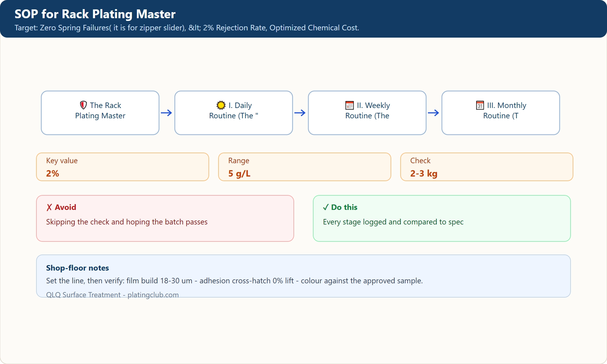This screenshot has width=607, height=364.
Task: Click the green checkmark beside Do this
Action: 326,207
